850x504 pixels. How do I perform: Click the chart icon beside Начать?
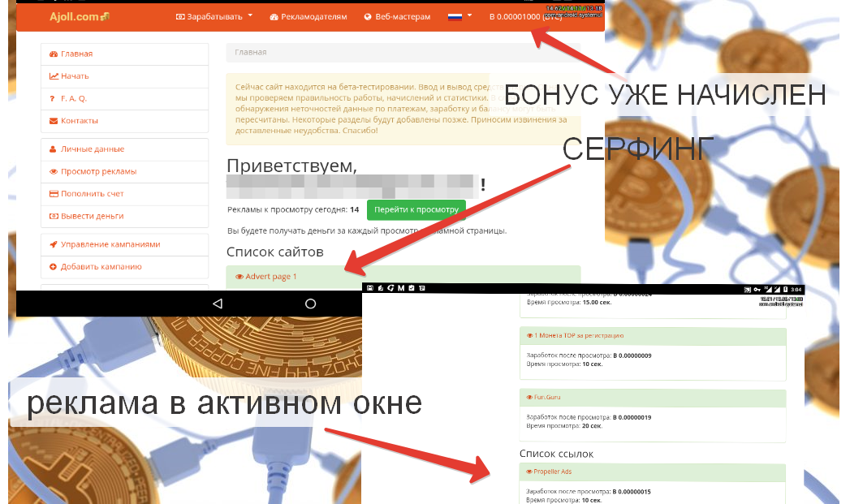click(x=54, y=75)
